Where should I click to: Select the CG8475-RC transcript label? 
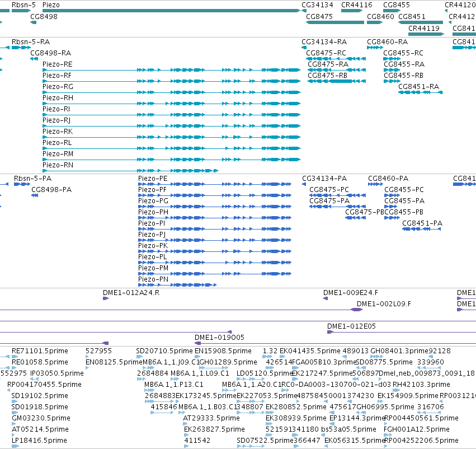coord(326,53)
